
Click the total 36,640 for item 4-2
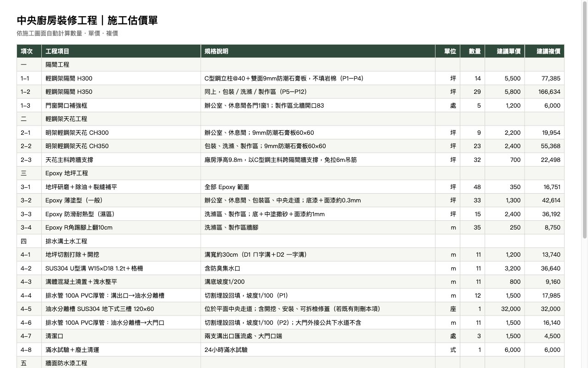[x=551, y=268]
